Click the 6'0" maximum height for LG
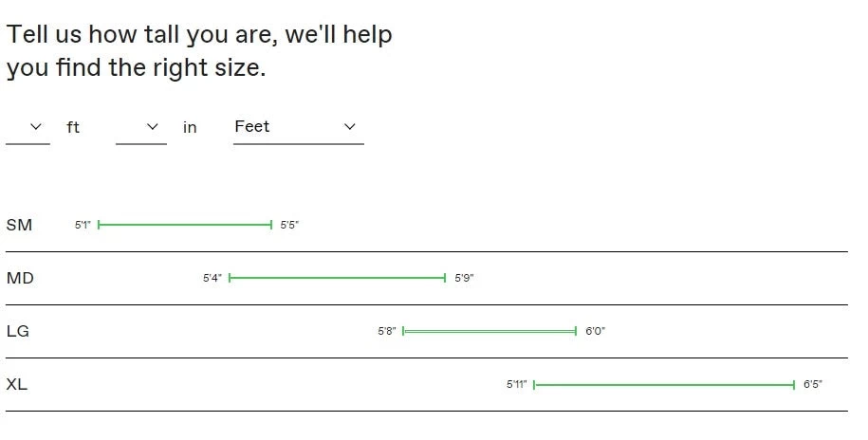The width and height of the screenshot is (868, 440). click(x=595, y=331)
